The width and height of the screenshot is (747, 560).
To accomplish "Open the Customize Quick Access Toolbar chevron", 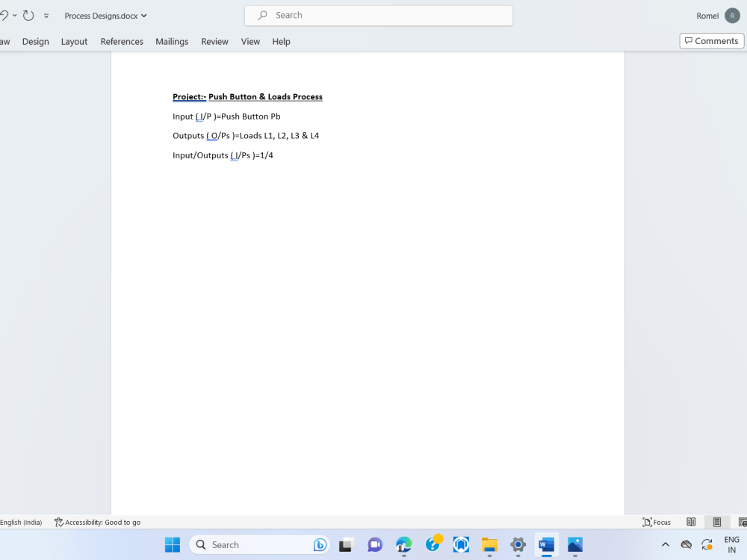I will tap(46, 15).
